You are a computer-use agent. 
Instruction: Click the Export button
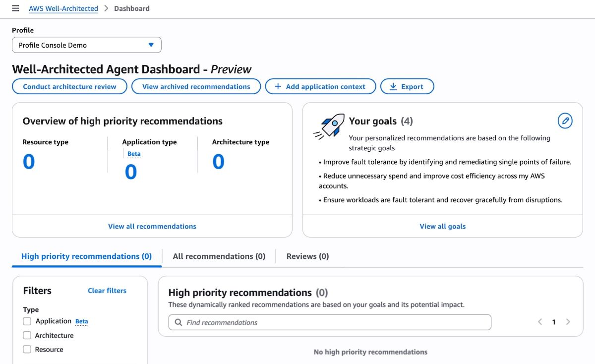point(407,86)
